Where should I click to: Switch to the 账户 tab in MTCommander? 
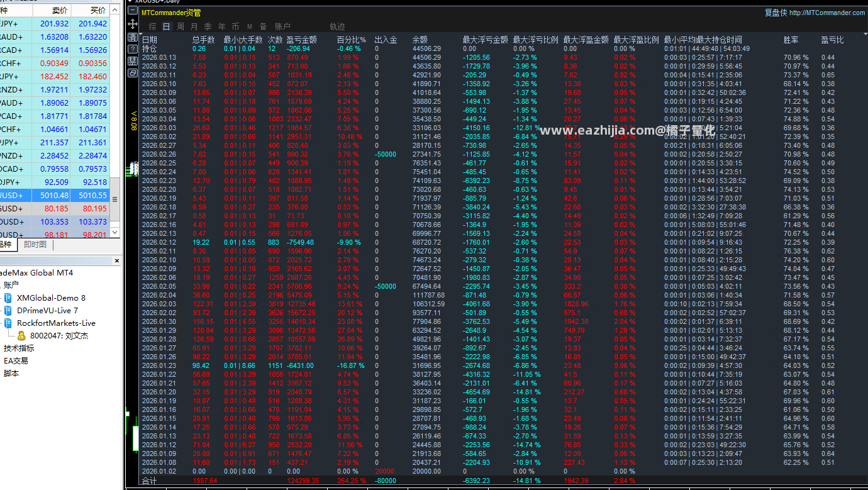(282, 26)
